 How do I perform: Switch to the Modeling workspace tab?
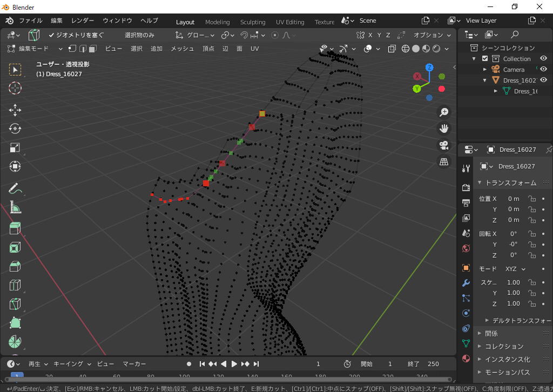pos(217,22)
